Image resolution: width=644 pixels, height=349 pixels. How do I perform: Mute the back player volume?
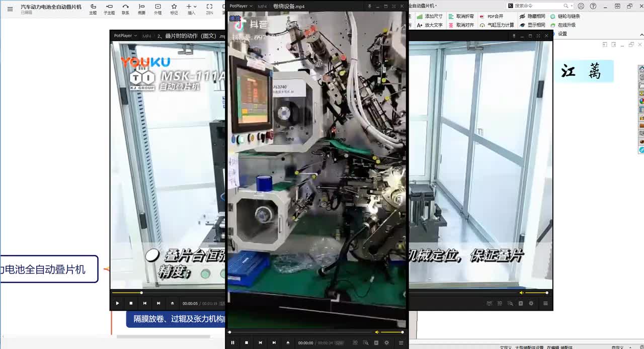pos(522,293)
